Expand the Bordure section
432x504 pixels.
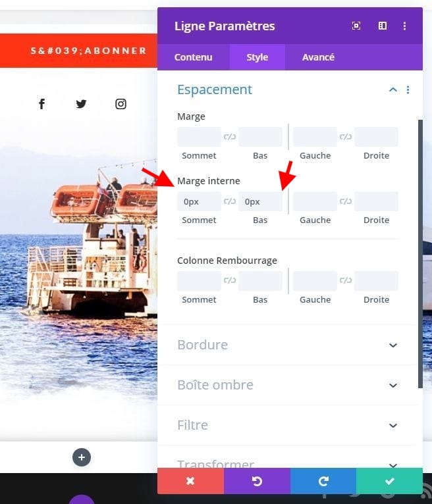290,345
